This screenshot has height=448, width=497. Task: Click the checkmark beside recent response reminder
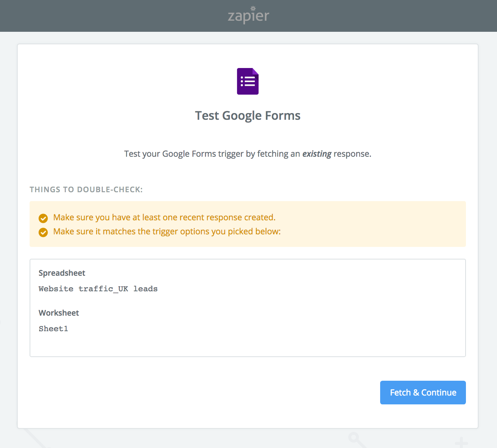pyautogui.click(x=43, y=218)
